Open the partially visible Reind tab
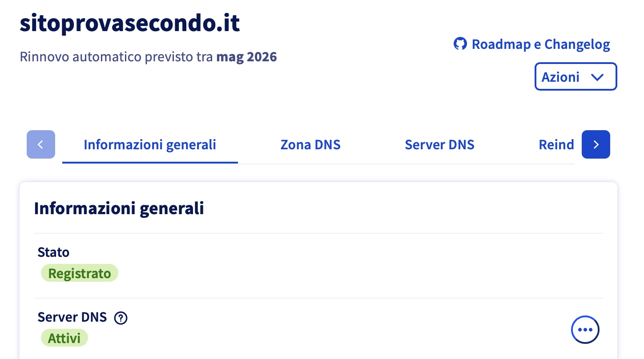The height and width of the screenshot is (359, 644). point(556,145)
